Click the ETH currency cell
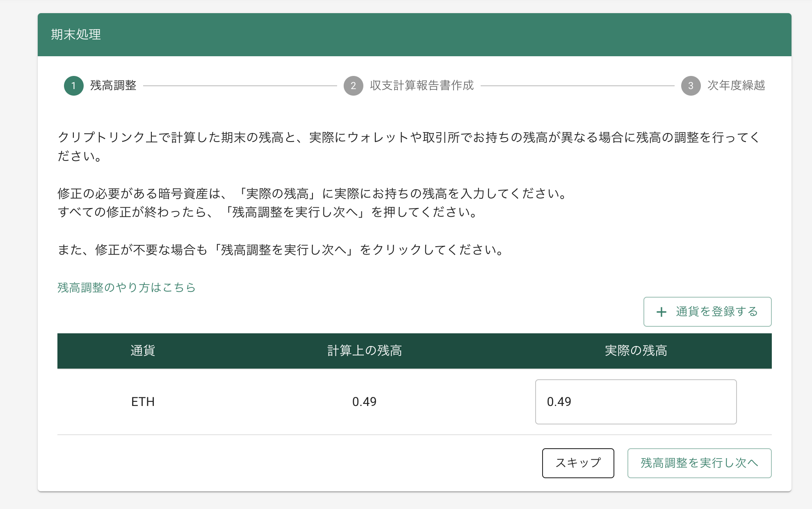 pyautogui.click(x=143, y=402)
